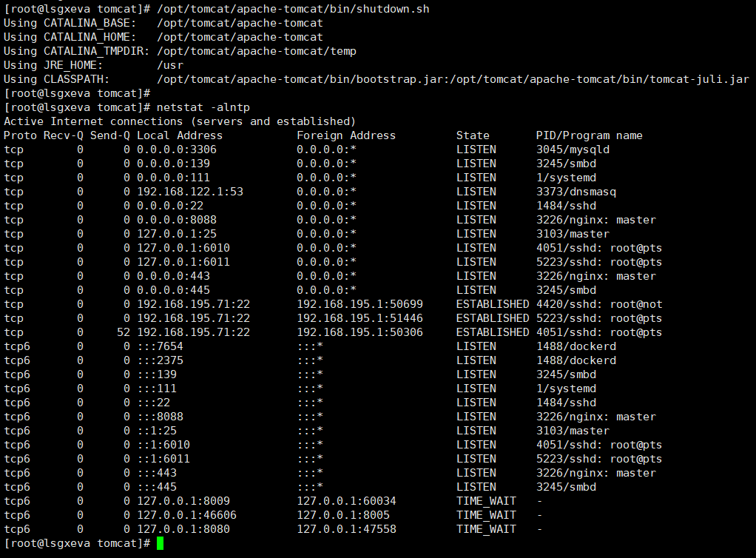Viewport: 756px width, 558px height.
Task: Click the 3045/mysqld program entry
Action: tap(573, 149)
